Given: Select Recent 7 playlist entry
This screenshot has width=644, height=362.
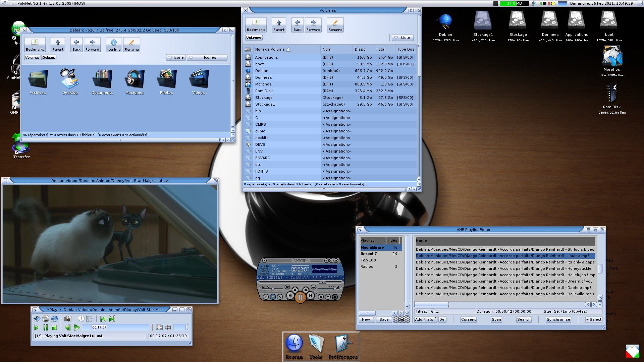Looking at the screenshot, I should click(x=381, y=254).
